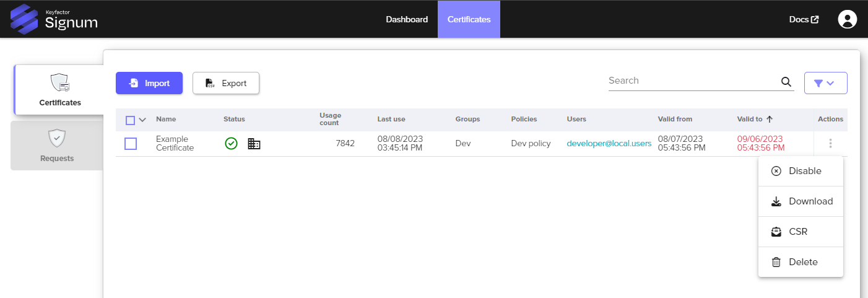868x298 pixels.
Task: Choose Download in the actions menu
Action: pyautogui.click(x=801, y=201)
